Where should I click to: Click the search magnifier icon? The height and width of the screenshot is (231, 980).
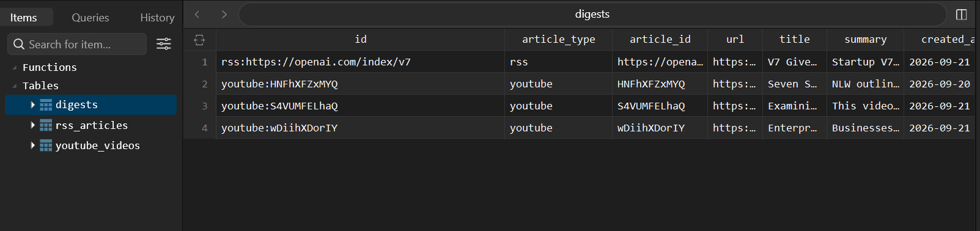point(19,44)
